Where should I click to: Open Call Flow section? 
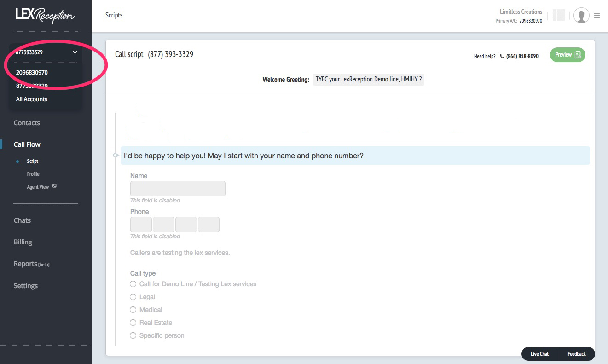(x=27, y=144)
